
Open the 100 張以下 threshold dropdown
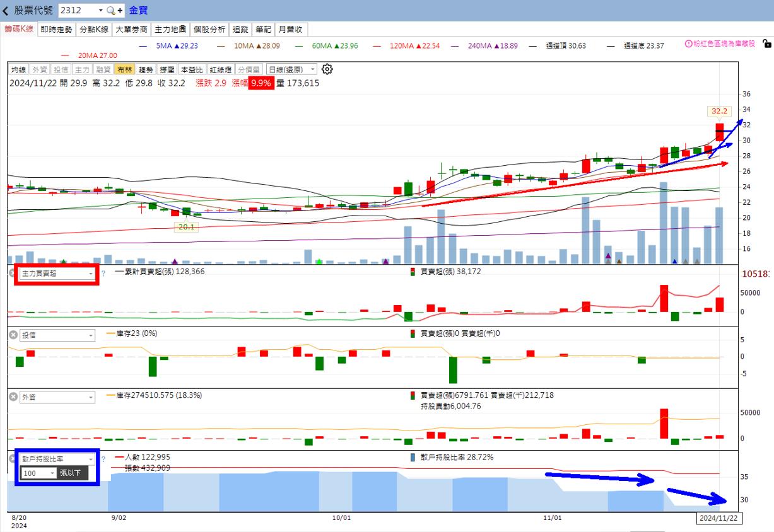52,473
